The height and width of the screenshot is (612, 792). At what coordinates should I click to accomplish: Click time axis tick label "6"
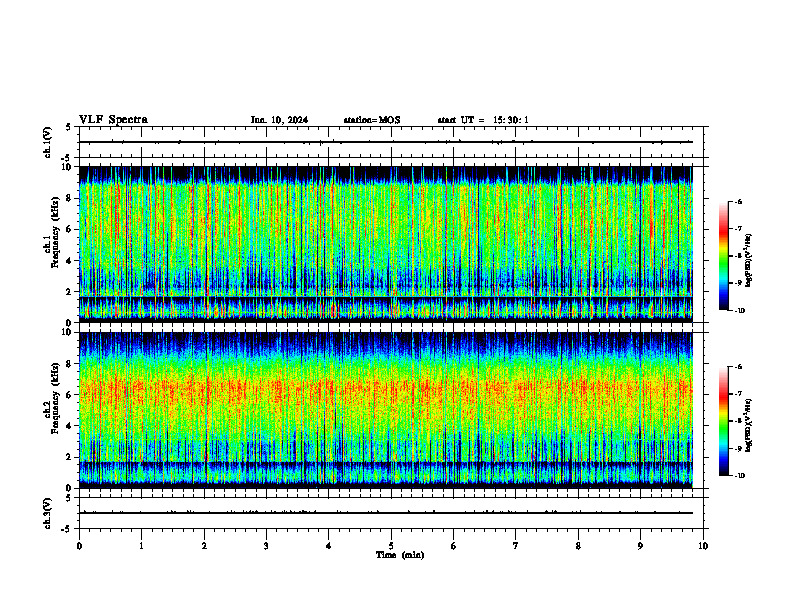point(454,546)
